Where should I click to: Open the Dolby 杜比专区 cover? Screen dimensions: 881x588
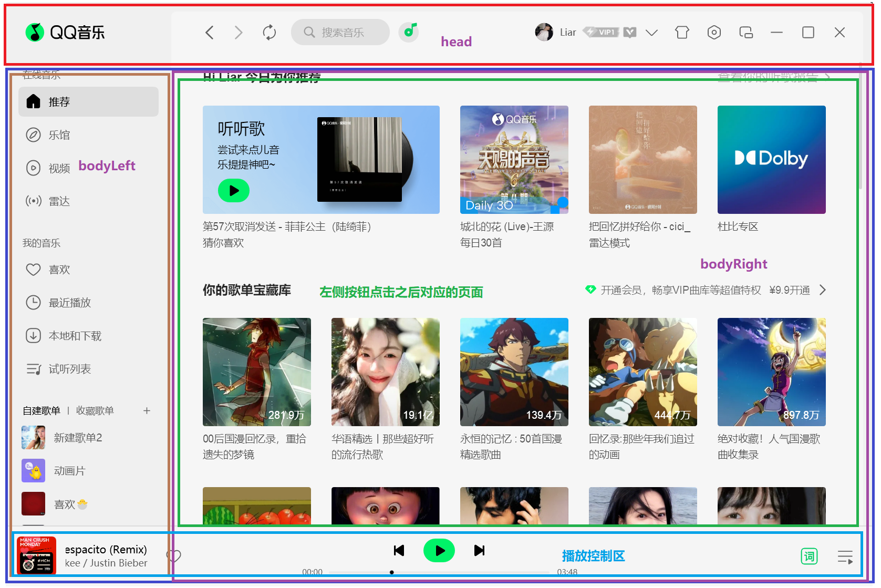772,160
